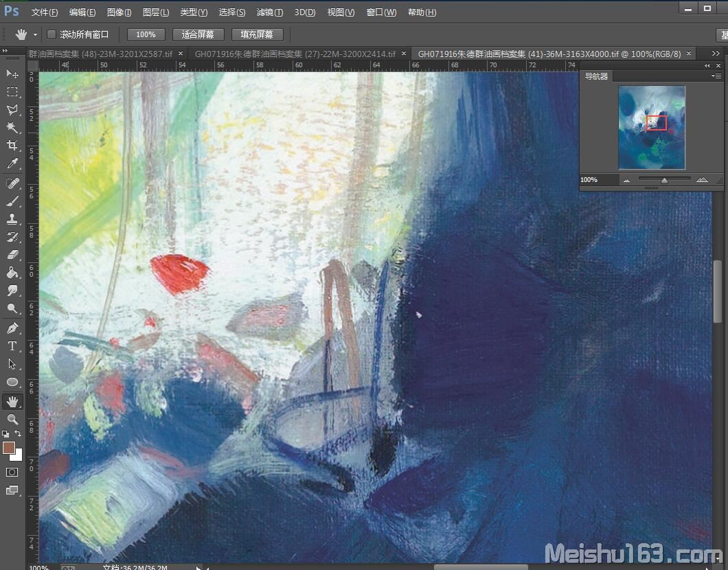The width and height of the screenshot is (728, 570).
Task: Open the 编辑 menu
Action: click(82, 12)
